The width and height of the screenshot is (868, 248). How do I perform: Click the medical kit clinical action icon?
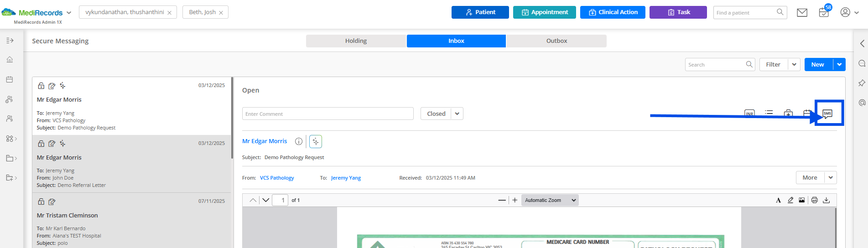click(x=788, y=113)
